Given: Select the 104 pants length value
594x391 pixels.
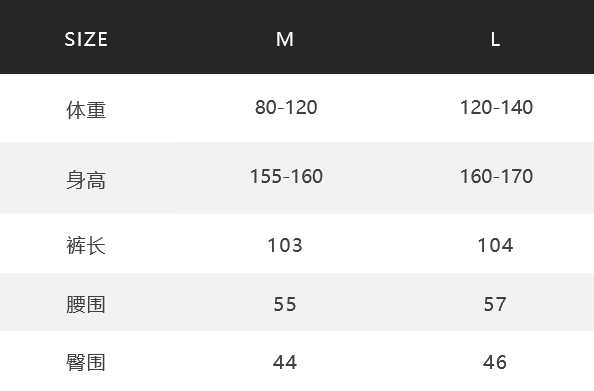Looking at the screenshot, I should pos(495,245).
